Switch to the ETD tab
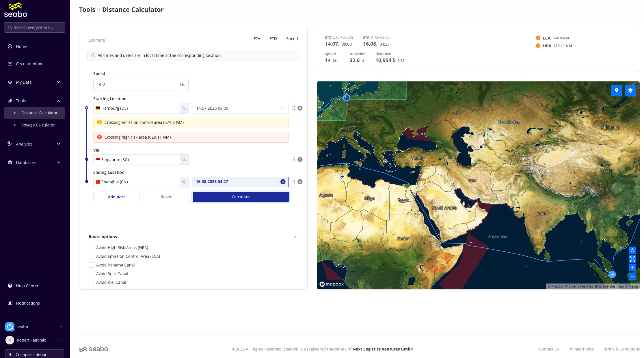Screen dimensions: 644x358 (273, 39)
